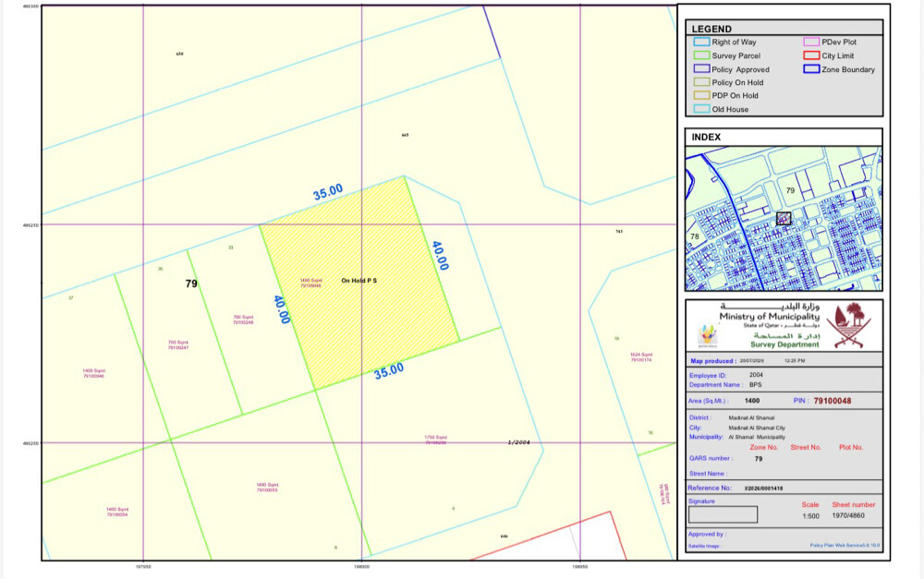Click the 'Zone Boundary' legend label
924x579 pixels.
848,69
